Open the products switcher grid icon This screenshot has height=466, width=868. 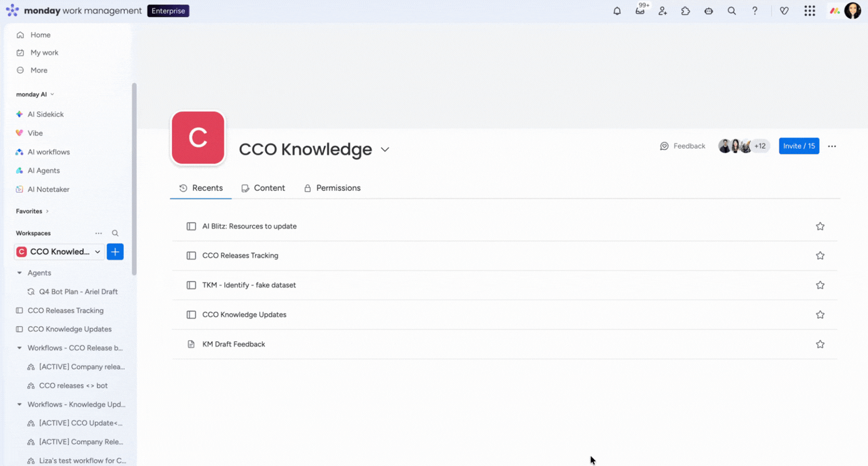(x=809, y=11)
